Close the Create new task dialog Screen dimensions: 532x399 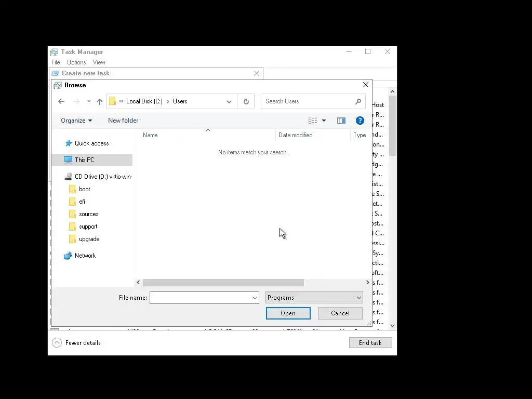pos(257,73)
